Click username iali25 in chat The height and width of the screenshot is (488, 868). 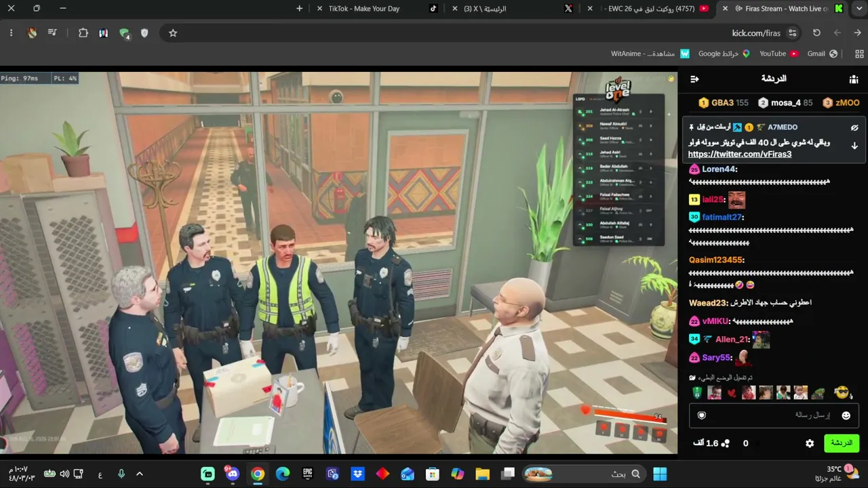tap(713, 200)
